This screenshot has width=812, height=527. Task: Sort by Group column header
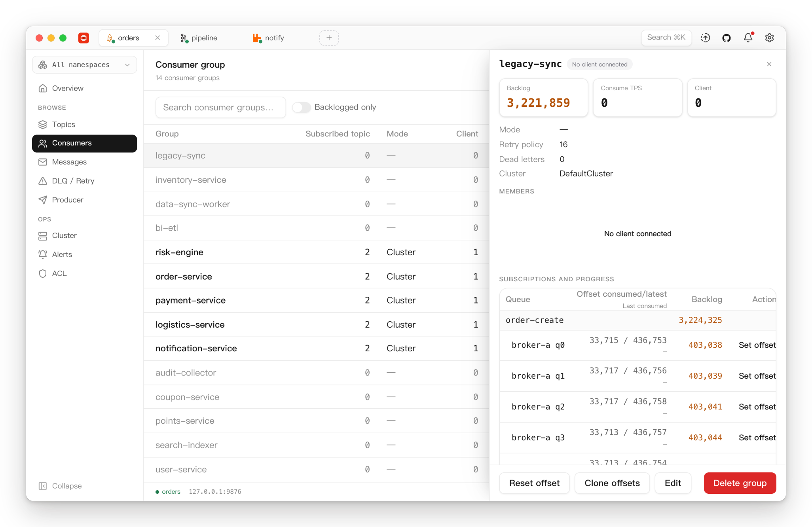(167, 134)
